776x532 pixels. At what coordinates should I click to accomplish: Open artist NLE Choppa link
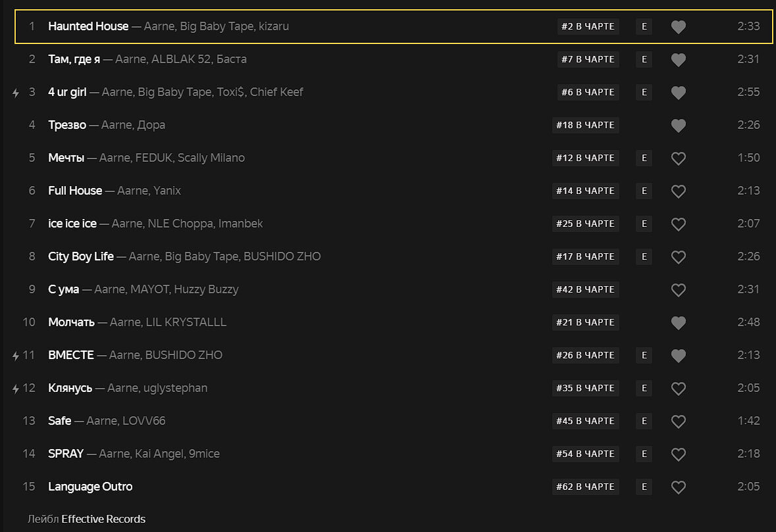click(x=180, y=224)
